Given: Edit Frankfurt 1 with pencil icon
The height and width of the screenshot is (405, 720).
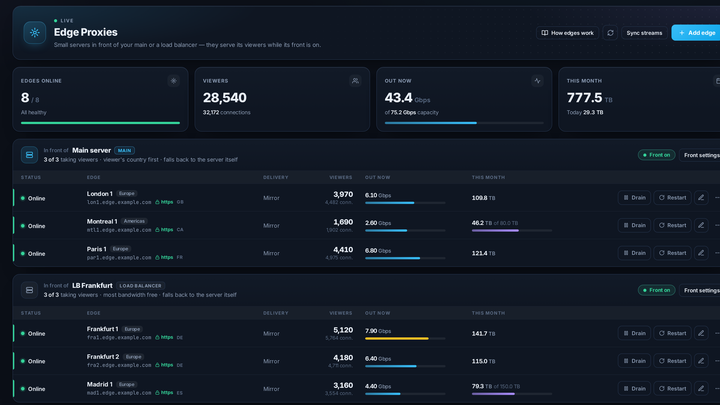Looking at the screenshot, I should (701, 333).
